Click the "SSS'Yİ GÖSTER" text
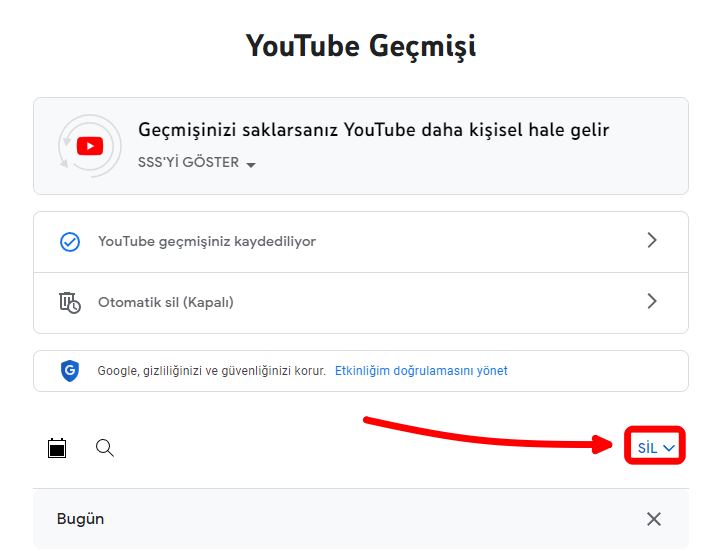 tap(188, 163)
